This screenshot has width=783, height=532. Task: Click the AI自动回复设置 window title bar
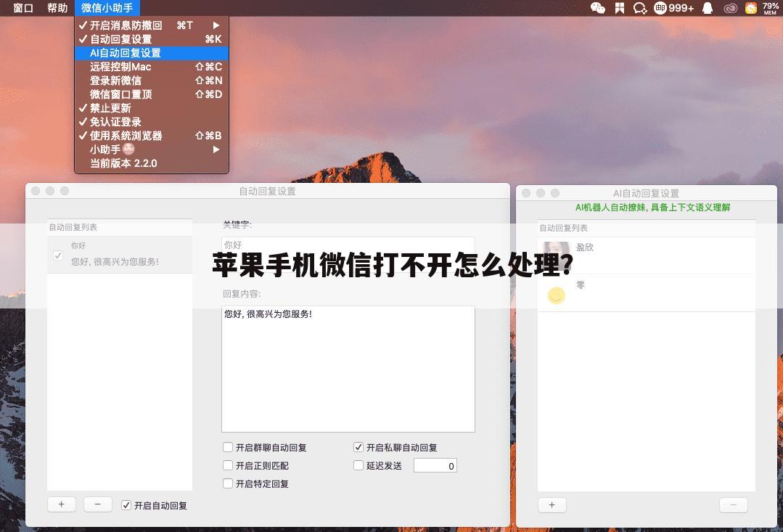(x=646, y=193)
